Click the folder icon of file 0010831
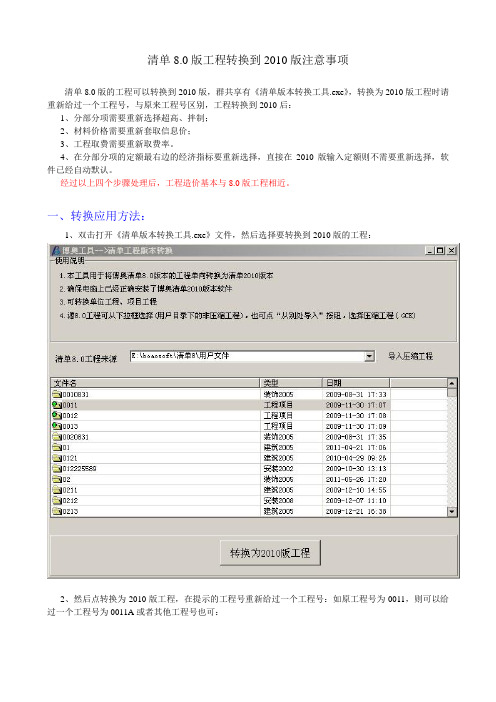This screenshot has height=702, width=496. point(57,394)
